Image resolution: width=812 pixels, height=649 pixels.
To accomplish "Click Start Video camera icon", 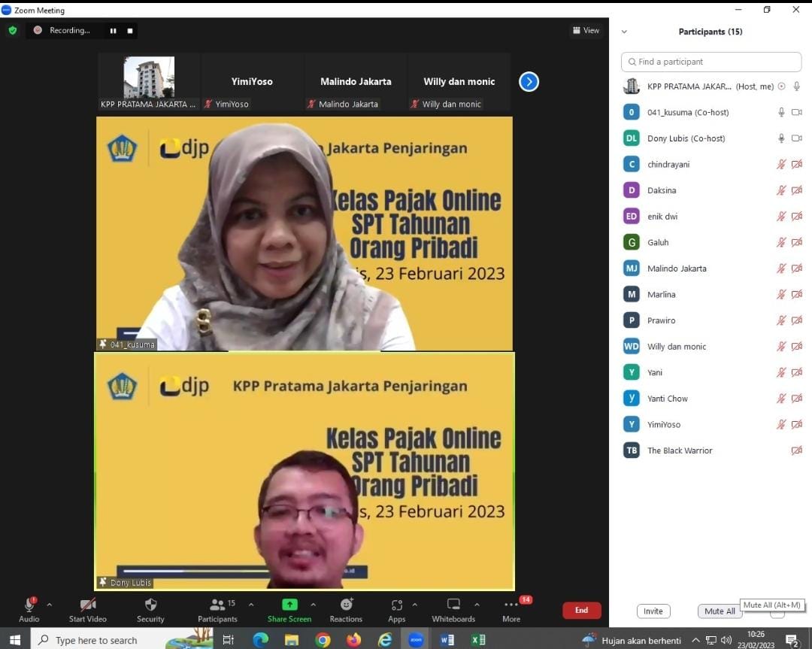I will [x=87, y=605].
